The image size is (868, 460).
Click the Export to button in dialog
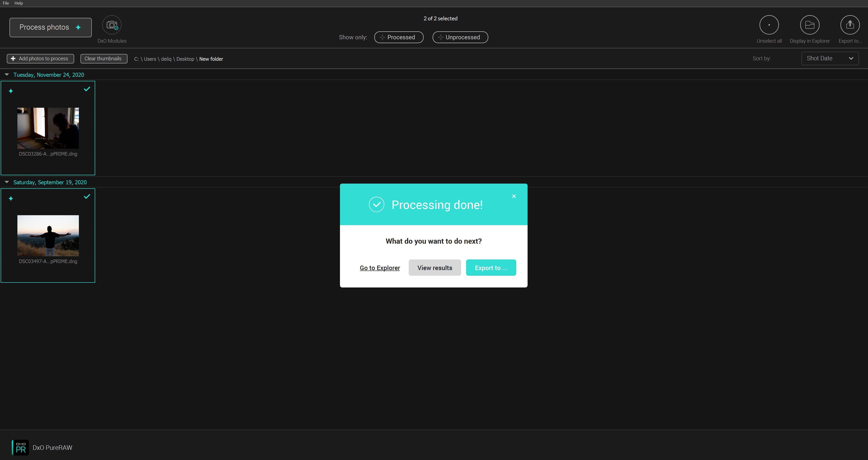pos(490,267)
